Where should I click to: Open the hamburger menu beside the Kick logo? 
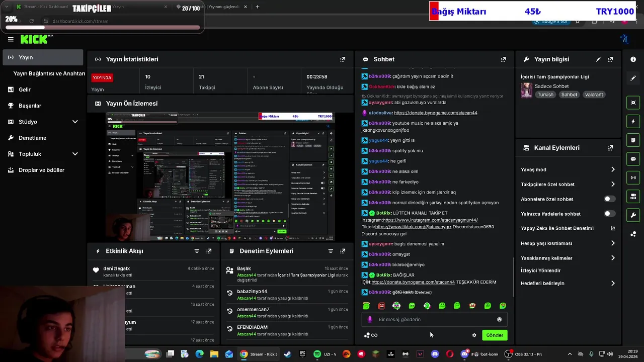point(11,39)
